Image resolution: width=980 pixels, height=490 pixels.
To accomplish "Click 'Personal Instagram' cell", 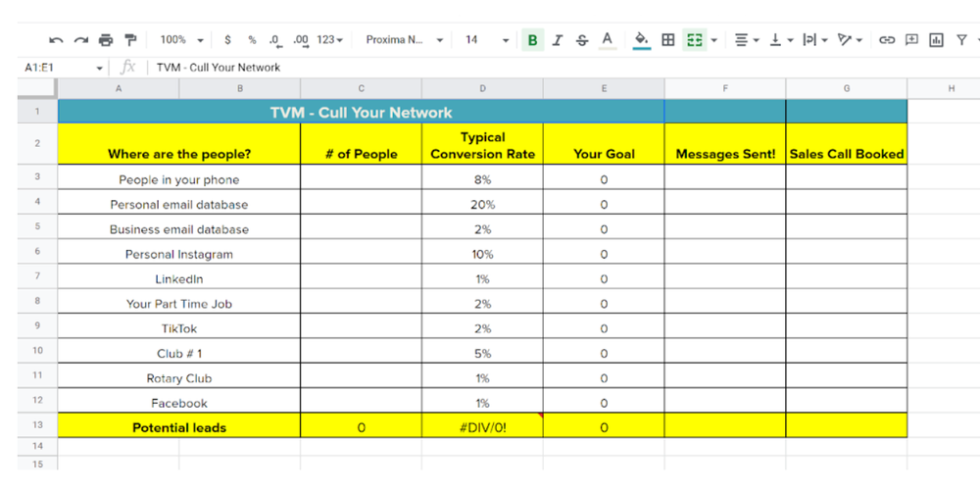I will point(179,252).
